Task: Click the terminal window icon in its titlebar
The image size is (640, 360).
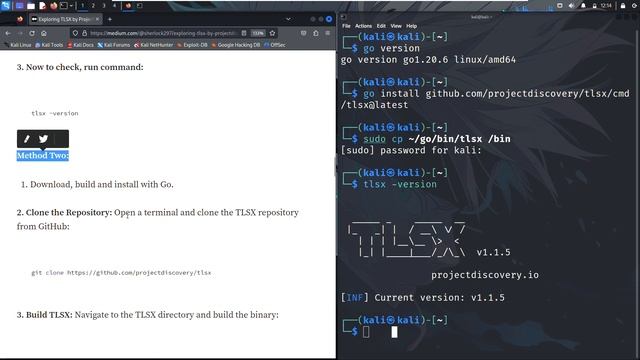Action: point(344,17)
